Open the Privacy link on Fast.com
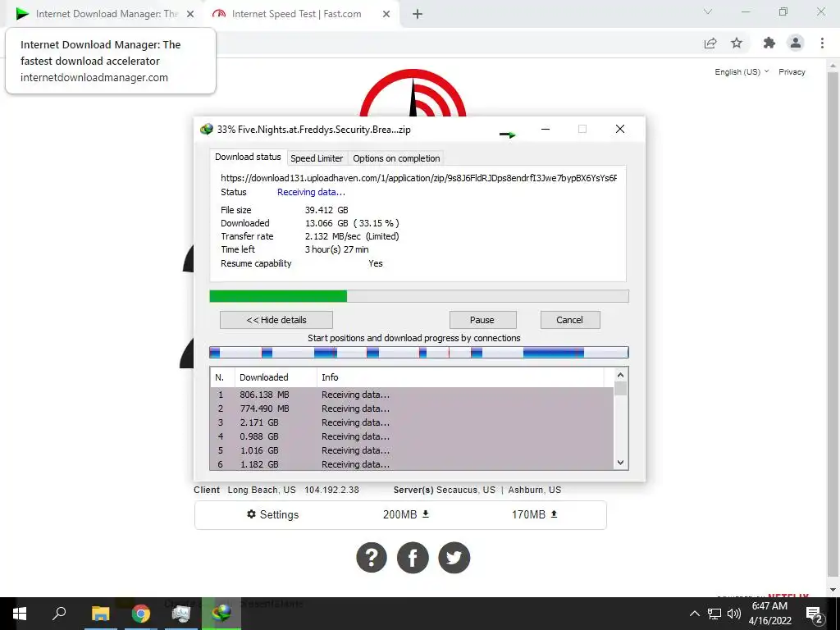The image size is (840, 630). [792, 72]
